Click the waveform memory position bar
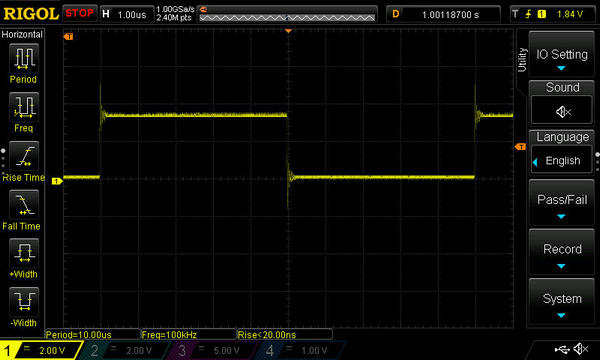 coord(287,18)
